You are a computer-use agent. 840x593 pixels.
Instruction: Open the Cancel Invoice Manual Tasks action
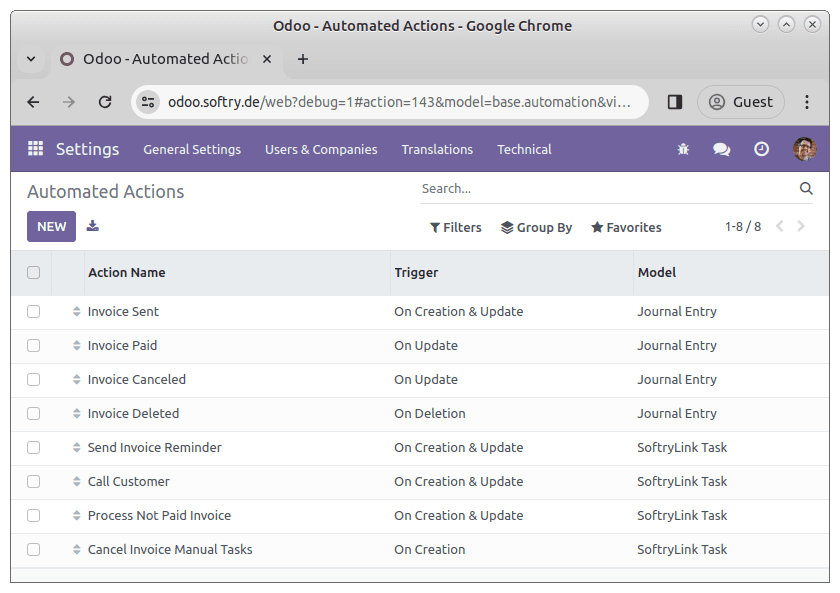coord(170,550)
